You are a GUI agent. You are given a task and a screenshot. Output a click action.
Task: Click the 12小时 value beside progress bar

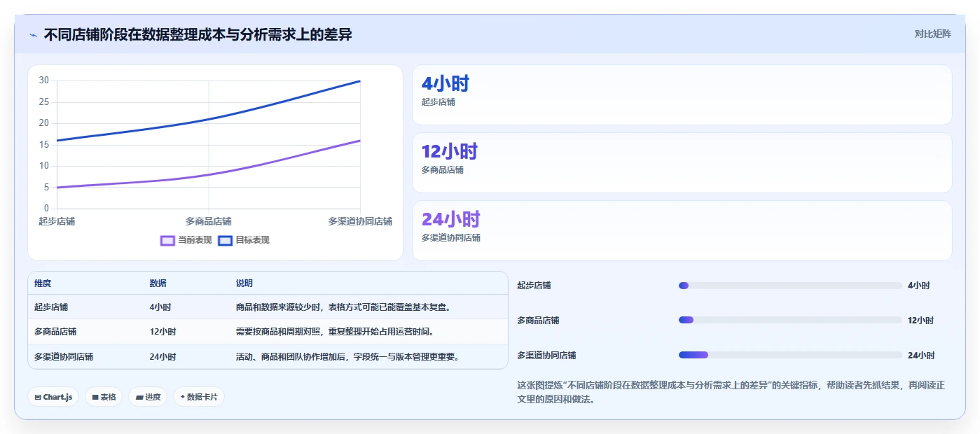click(x=921, y=321)
